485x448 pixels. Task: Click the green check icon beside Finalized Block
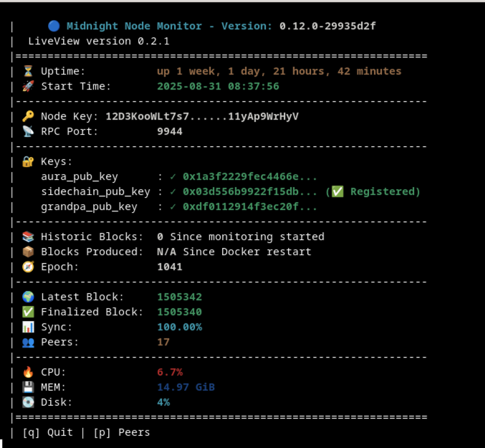tap(28, 312)
